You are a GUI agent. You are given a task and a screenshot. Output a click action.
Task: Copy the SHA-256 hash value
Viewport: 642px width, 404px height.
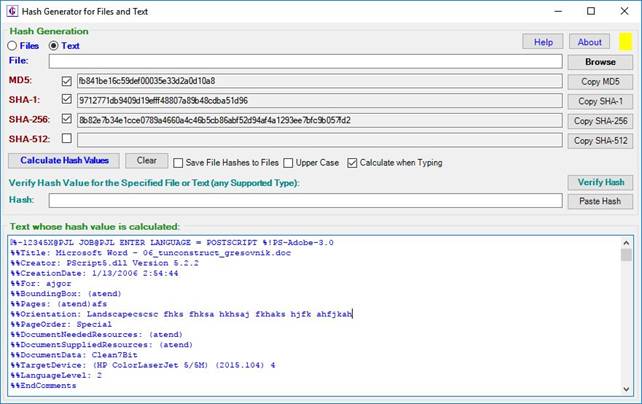click(x=600, y=121)
